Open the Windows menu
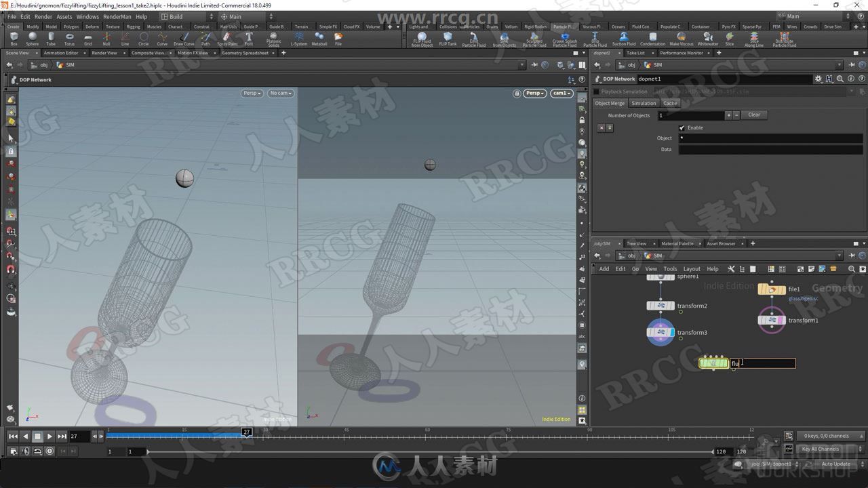This screenshot has width=868, height=488. pyautogui.click(x=87, y=16)
